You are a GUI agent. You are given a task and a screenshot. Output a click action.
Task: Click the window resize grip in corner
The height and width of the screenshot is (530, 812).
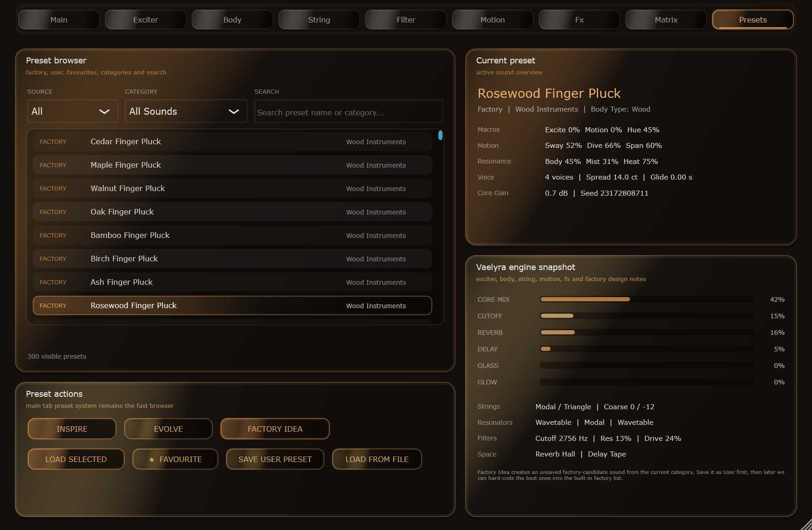point(806,524)
